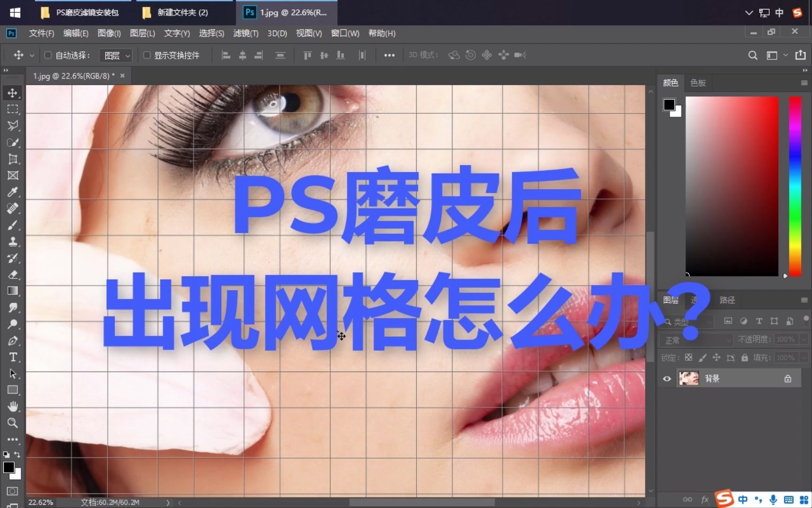This screenshot has width=812, height=508.
Task: Open the 滤镜(T) menu
Action: (245, 33)
